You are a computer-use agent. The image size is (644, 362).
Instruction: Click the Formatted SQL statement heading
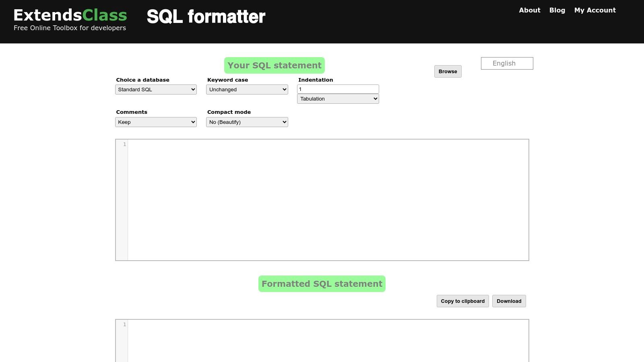(x=322, y=283)
